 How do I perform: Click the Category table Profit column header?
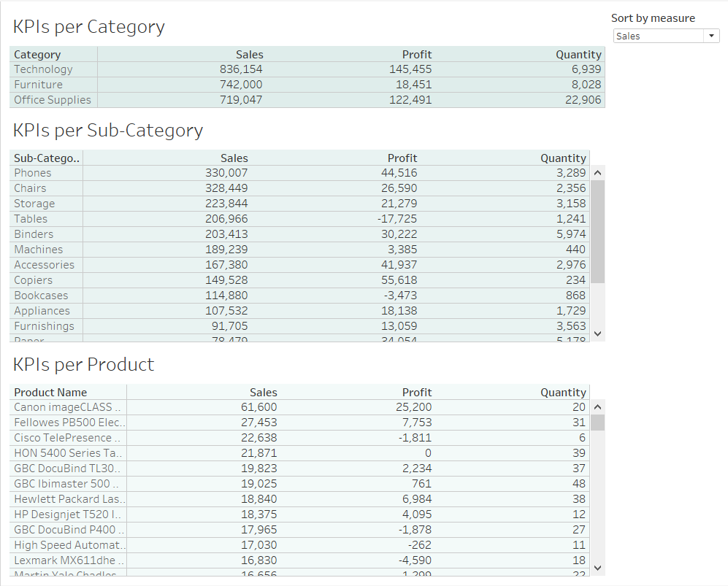pyautogui.click(x=416, y=54)
